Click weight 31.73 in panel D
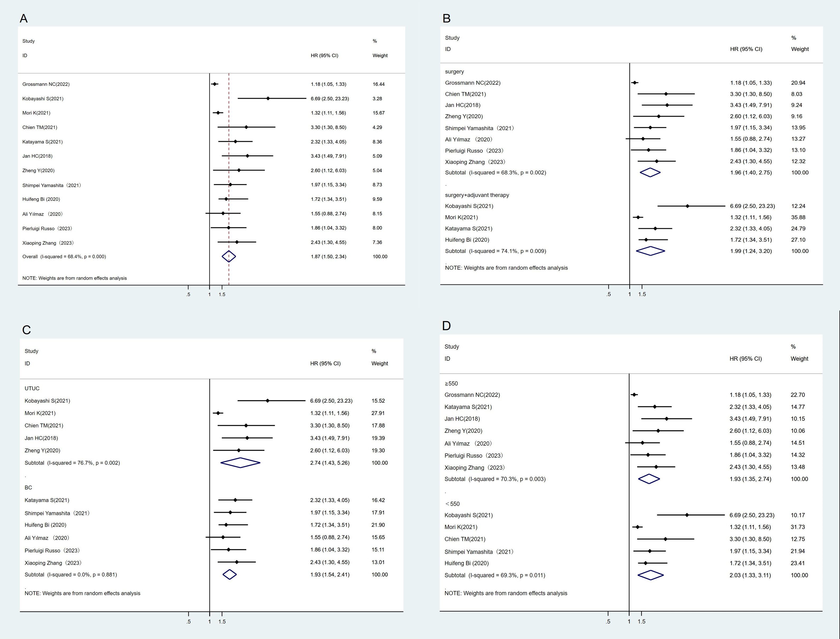 point(798,527)
